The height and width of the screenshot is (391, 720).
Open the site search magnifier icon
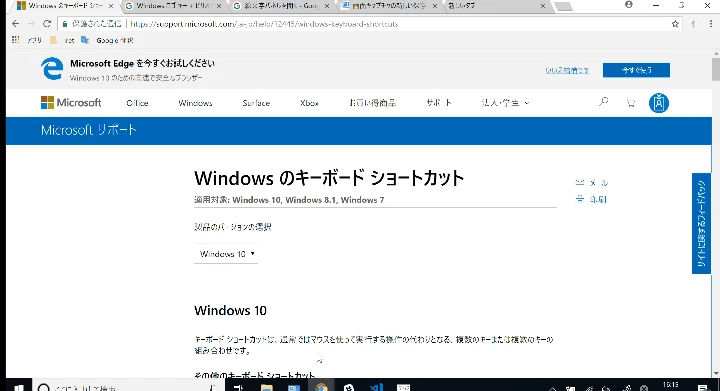click(x=604, y=102)
